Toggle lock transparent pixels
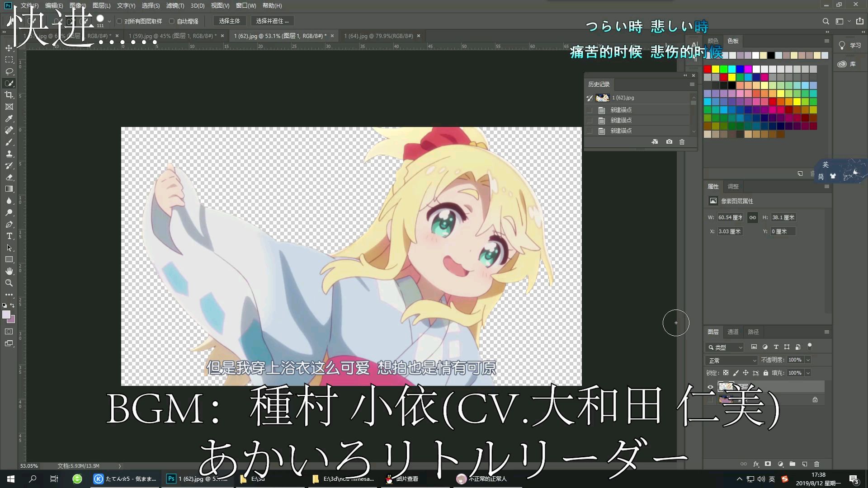The image size is (868, 488). [726, 373]
